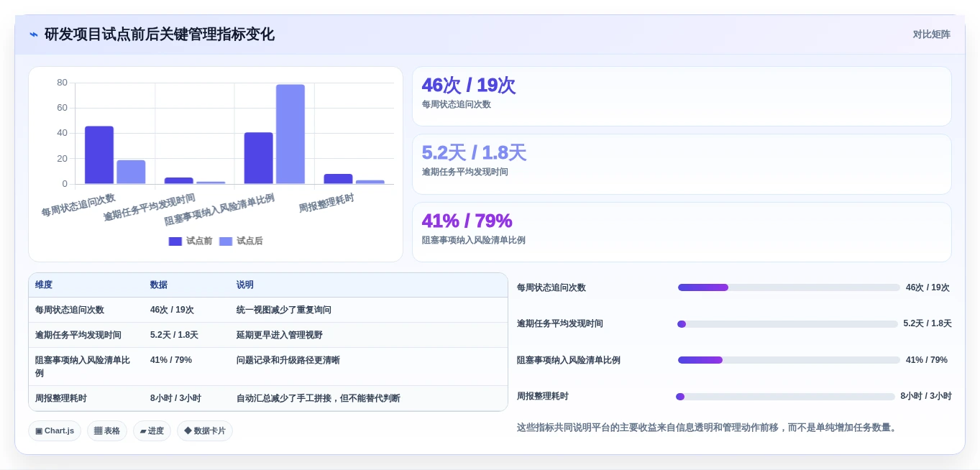Click the 逾期任务平均发现时间 caption in the data card

click(464, 172)
